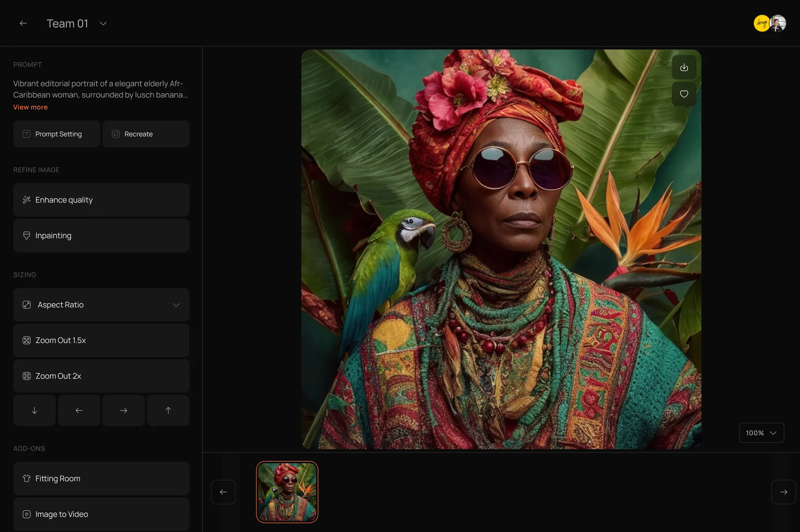Extend image upward with up arrow
800x532 pixels.
168,410
